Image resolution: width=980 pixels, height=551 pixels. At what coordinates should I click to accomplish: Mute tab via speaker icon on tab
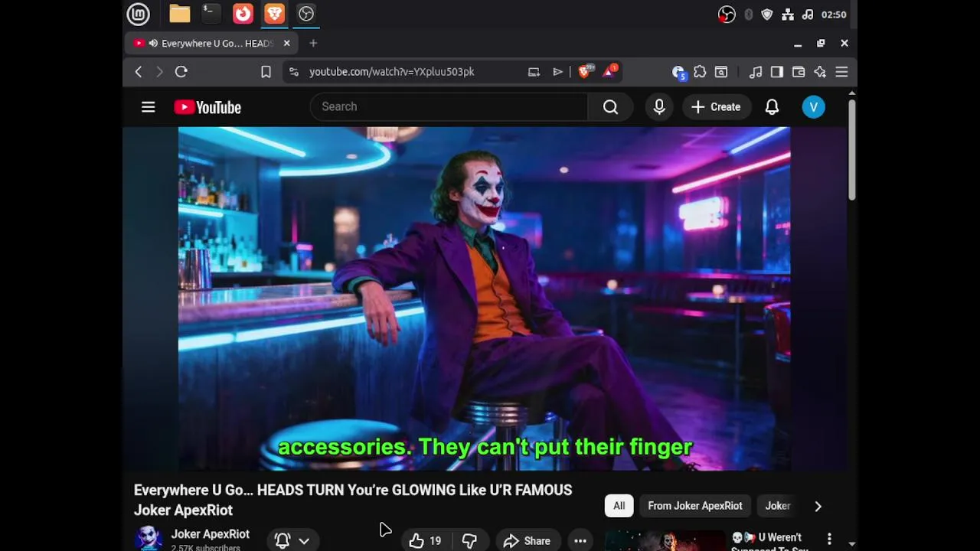[x=153, y=44]
